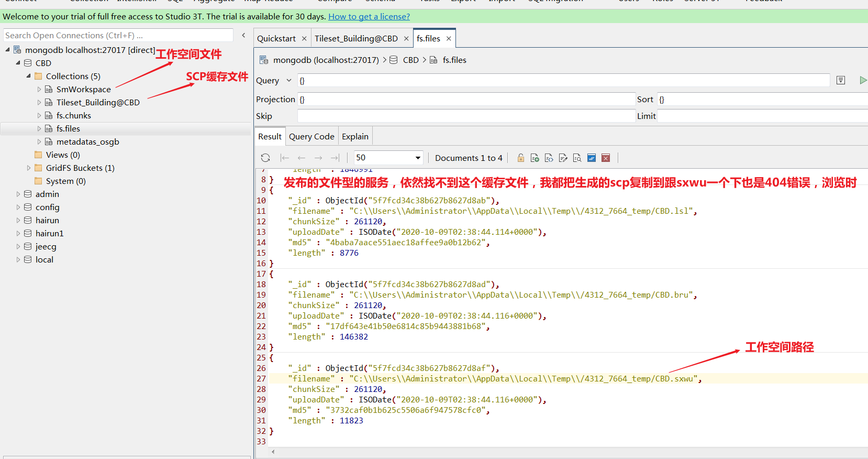
Task: Click into the Query input field
Action: tap(563, 80)
